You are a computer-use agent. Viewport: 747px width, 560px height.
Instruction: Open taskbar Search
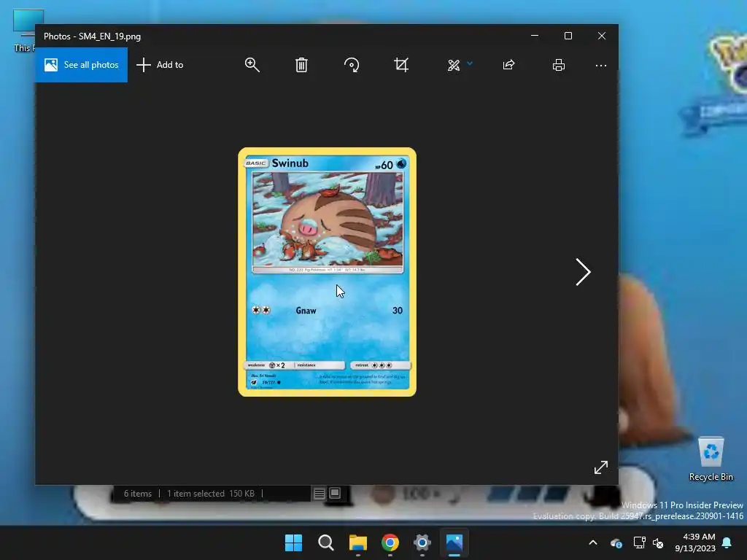pyautogui.click(x=326, y=542)
